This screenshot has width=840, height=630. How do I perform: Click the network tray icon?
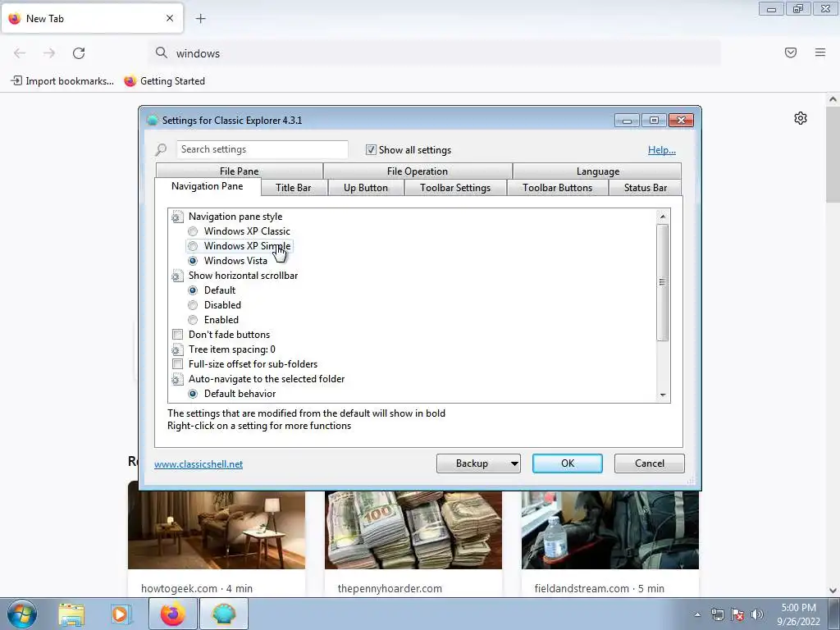pyautogui.click(x=717, y=614)
